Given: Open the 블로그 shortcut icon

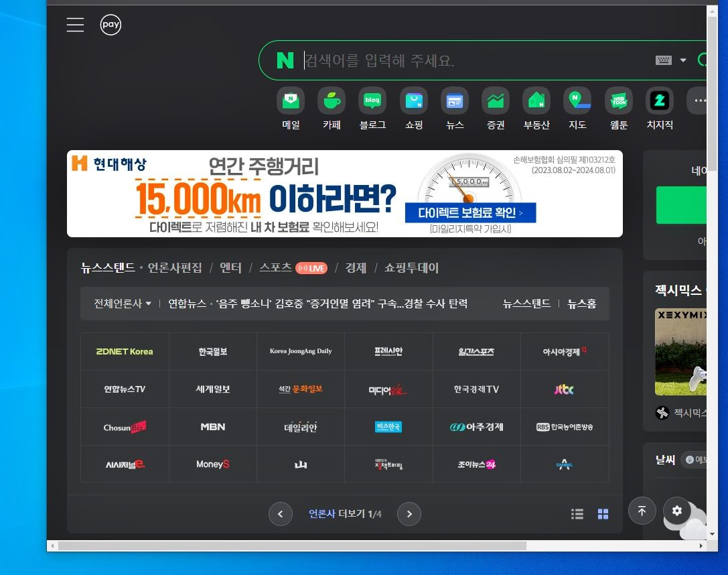Looking at the screenshot, I should coord(372,101).
